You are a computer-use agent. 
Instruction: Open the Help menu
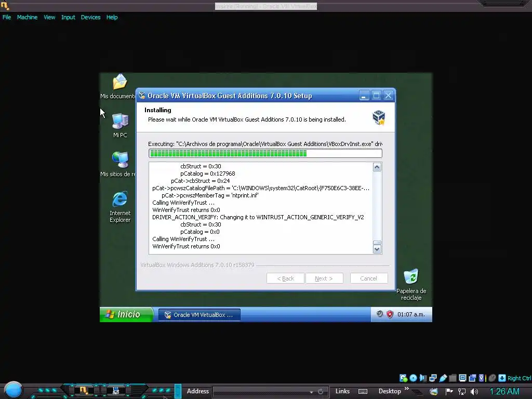click(112, 17)
